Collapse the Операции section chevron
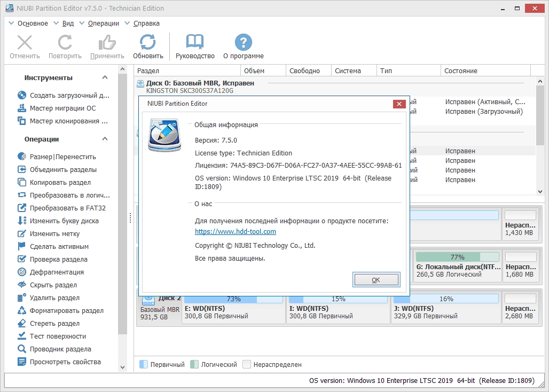This screenshot has height=392, width=549. 105,139
